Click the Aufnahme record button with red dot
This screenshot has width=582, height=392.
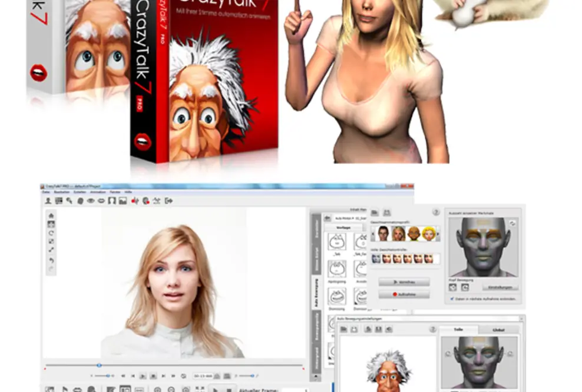[x=404, y=294]
